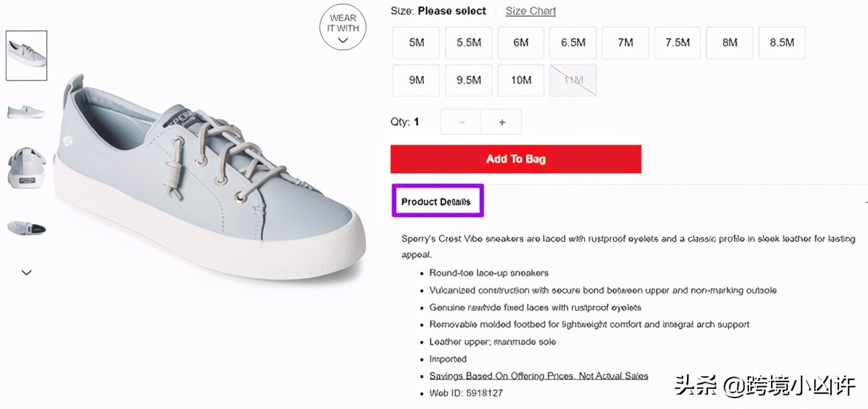Select size 7.5M
Image resolution: width=868 pixels, height=409 pixels.
click(x=678, y=43)
